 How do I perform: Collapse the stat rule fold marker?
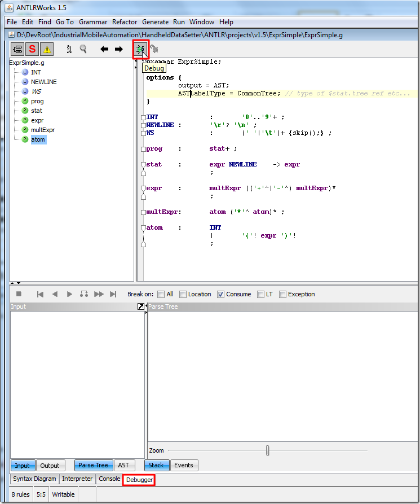click(x=143, y=165)
